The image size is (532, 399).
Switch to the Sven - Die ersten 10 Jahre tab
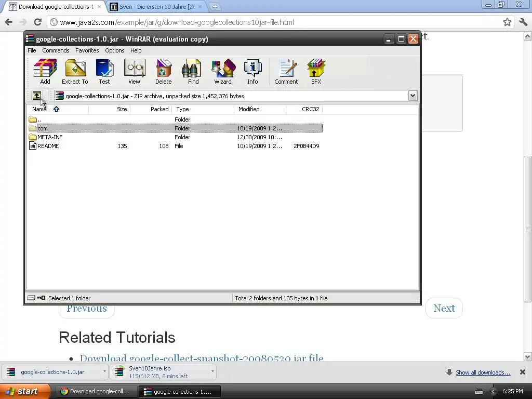click(x=157, y=7)
